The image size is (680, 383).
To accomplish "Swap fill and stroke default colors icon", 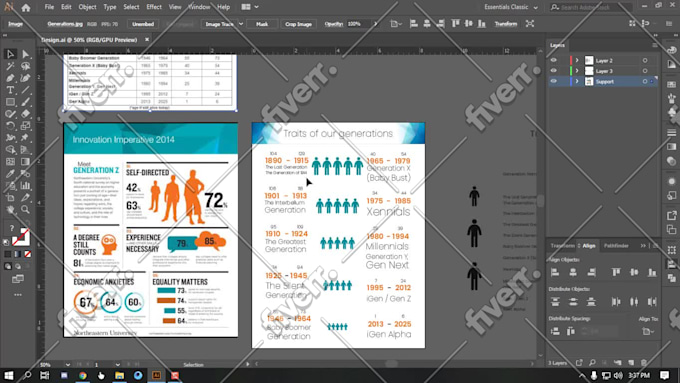I will click(7, 242).
